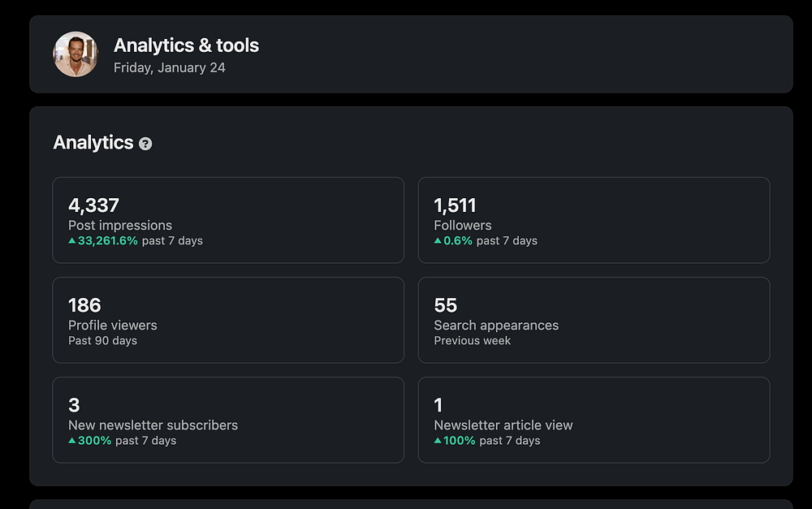Click the 55 search appearances number

(446, 305)
